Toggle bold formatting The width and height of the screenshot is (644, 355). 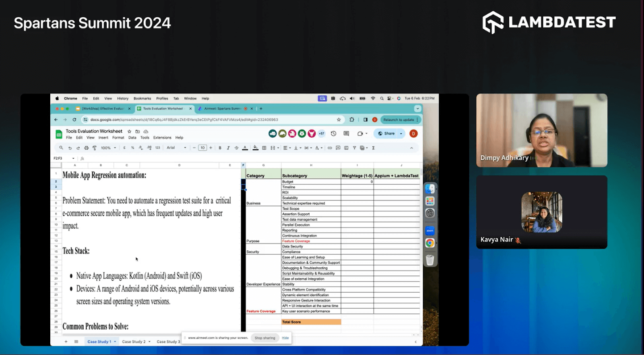coord(220,148)
